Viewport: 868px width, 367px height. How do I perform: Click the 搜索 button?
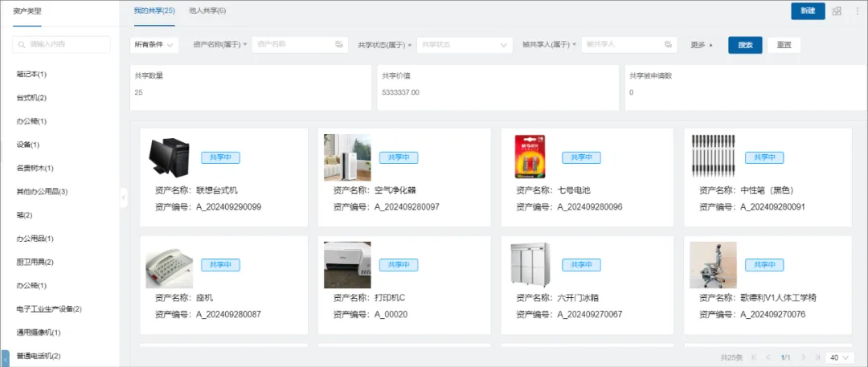[x=745, y=45]
